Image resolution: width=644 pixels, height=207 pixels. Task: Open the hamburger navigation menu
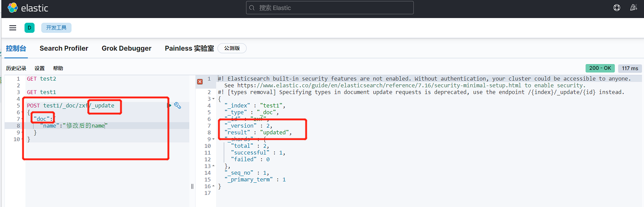point(13,28)
